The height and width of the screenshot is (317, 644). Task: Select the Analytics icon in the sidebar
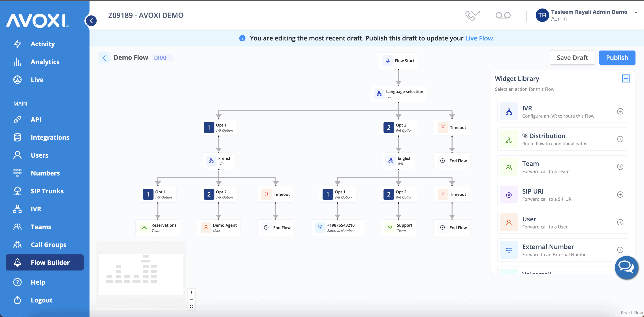tap(17, 62)
